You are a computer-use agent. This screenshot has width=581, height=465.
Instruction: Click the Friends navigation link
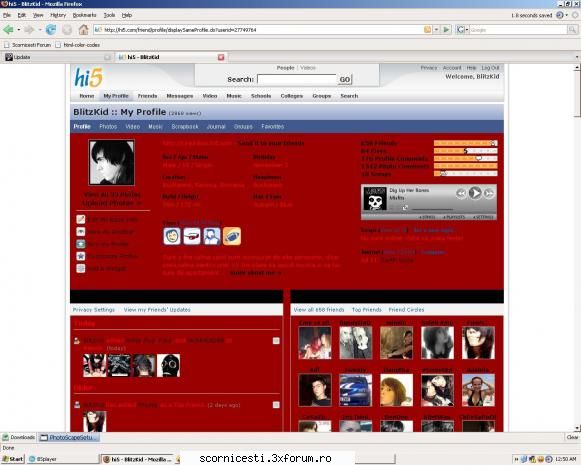(147, 96)
